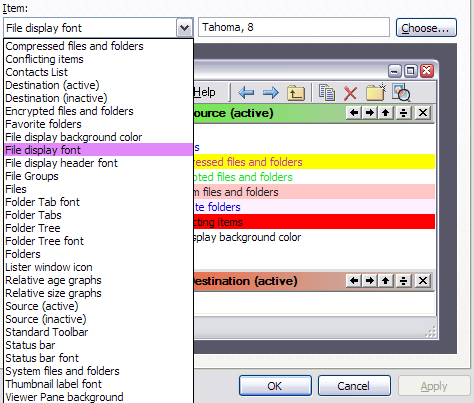Click the blue Back arrow in preview toolbar
The width and height of the screenshot is (474, 403).
pyautogui.click(x=246, y=92)
